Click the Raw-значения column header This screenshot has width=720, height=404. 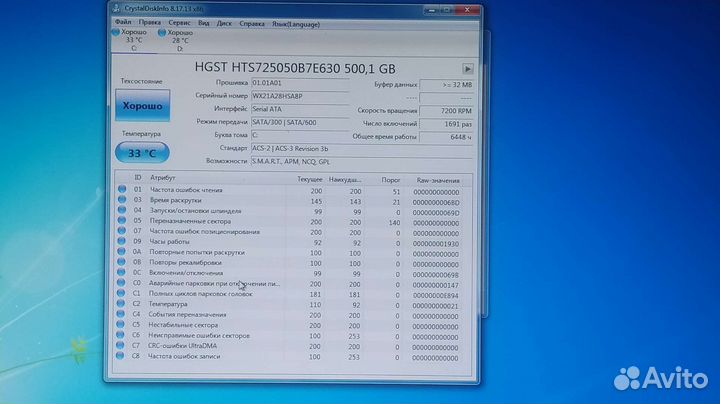click(x=438, y=179)
